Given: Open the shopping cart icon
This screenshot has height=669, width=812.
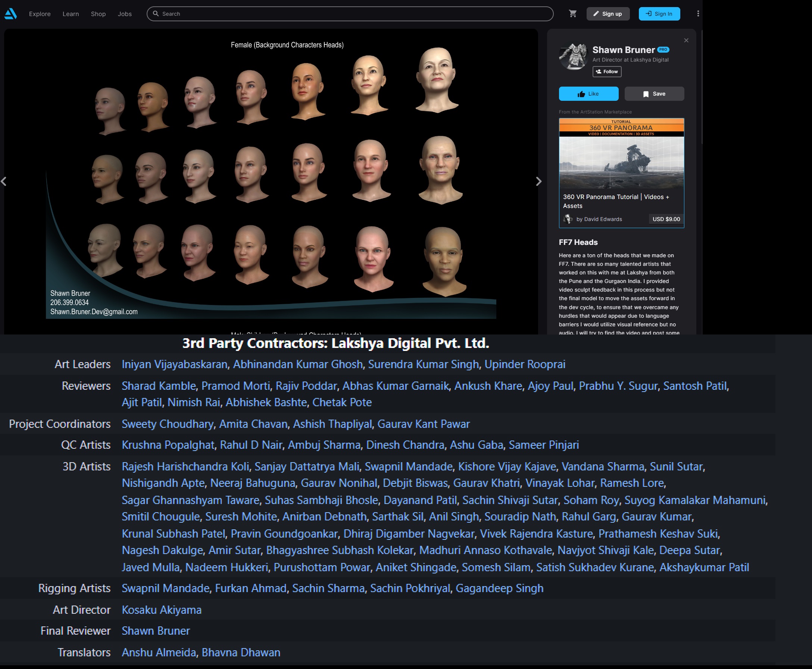Looking at the screenshot, I should click(573, 14).
